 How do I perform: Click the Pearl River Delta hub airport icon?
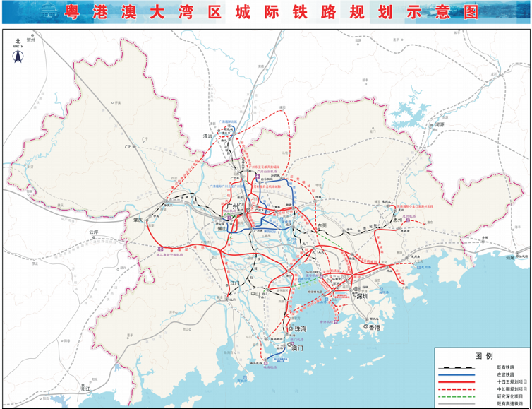[x=161, y=249]
